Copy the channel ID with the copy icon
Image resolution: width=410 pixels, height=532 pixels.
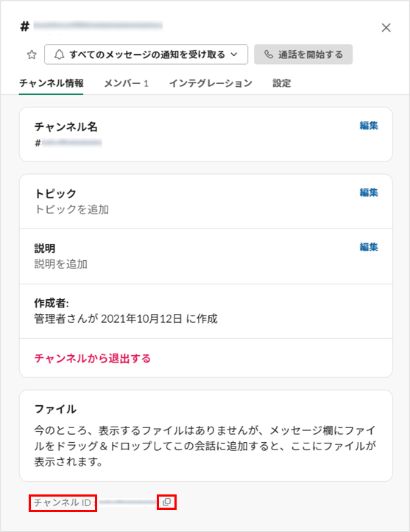[166, 502]
